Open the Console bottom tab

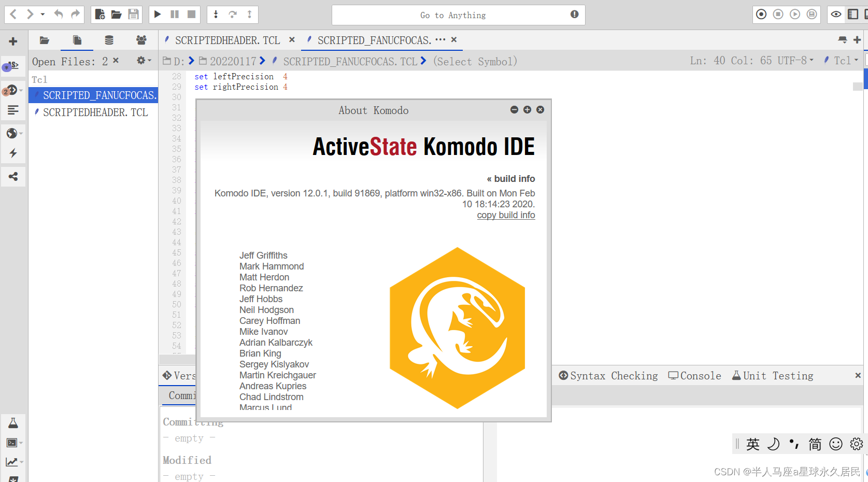pyautogui.click(x=694, y=376)
